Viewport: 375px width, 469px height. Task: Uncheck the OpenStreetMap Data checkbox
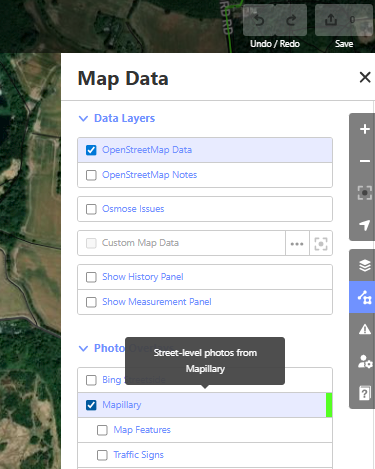tap(91, 150)
